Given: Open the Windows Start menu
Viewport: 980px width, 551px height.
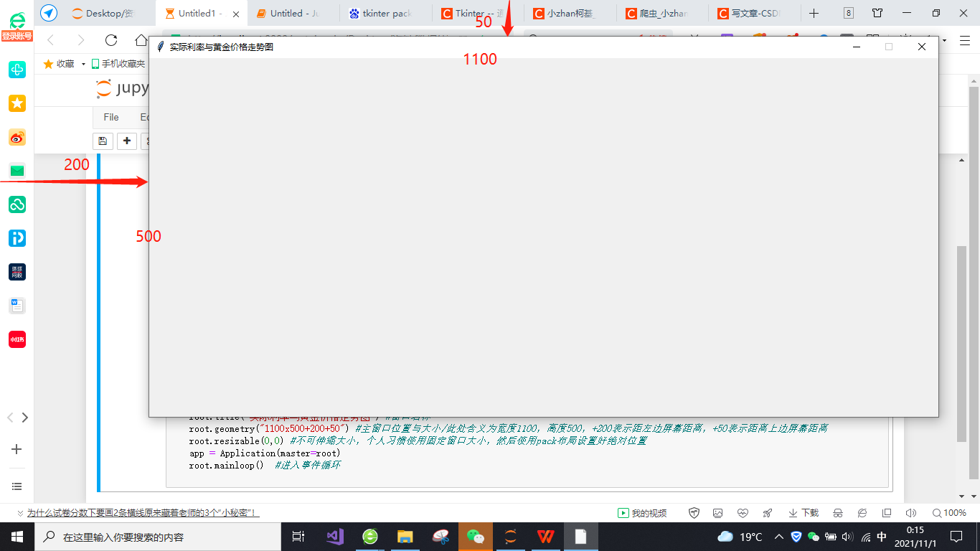Looking at the screenshot, I should [17, 537].
